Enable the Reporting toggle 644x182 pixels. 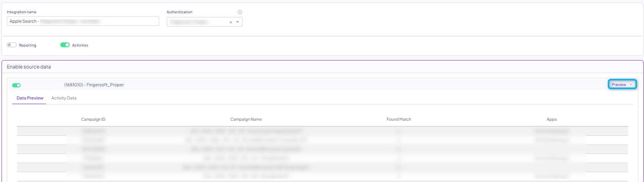12,45
